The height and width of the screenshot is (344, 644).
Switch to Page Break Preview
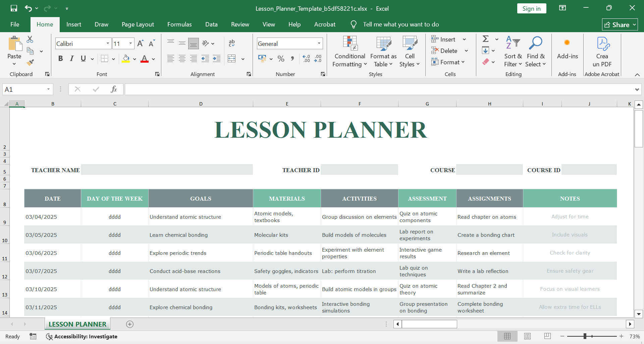pos(547,336)
